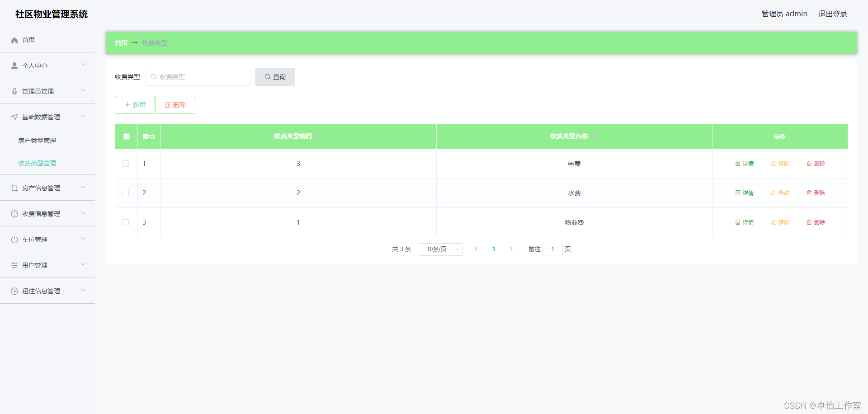Click 删除 in the 物业费 row
Image resolution: width=868 pixels, height=414 pixels.
pos(816,222)
